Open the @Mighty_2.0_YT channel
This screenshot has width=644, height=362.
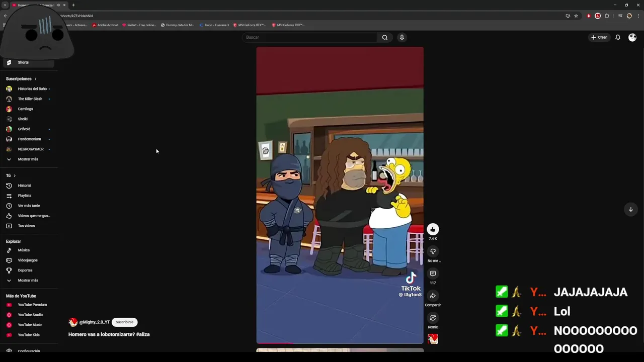point(94,322)
